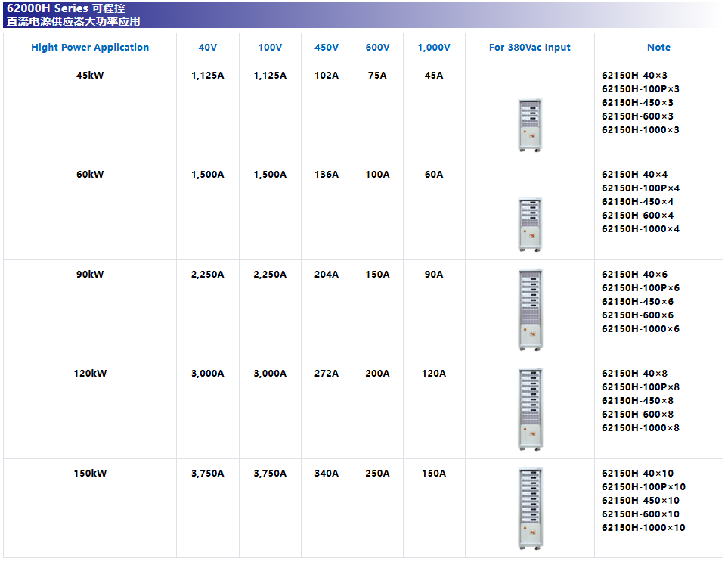The height and width of the screenshot is (562, 728).
Task: Select model 62150H-1000×3 in Note column
Action: point(641,129)
